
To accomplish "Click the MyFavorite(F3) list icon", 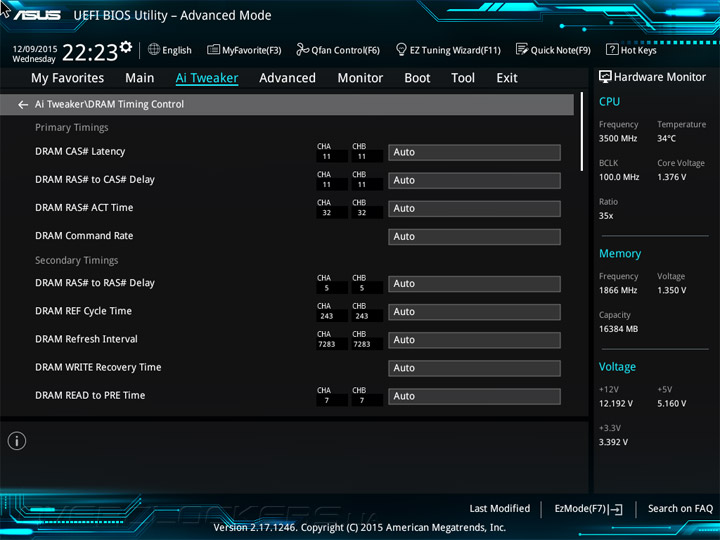I will point(213,50).
